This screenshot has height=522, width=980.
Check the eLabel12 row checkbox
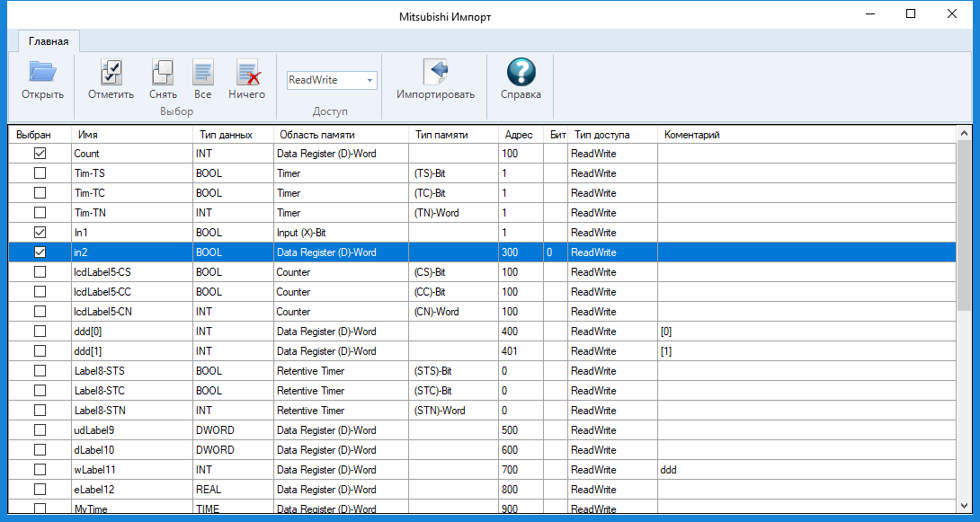(40, 490)
